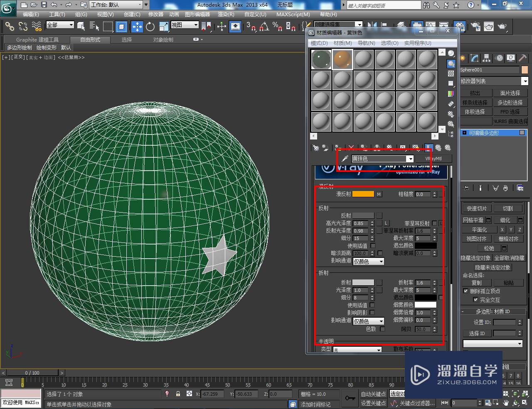Image resolution: width=532 pixels, height=409 pixels.
Task: Open the 编辑(E) menu
Action: tap(31, 14)
